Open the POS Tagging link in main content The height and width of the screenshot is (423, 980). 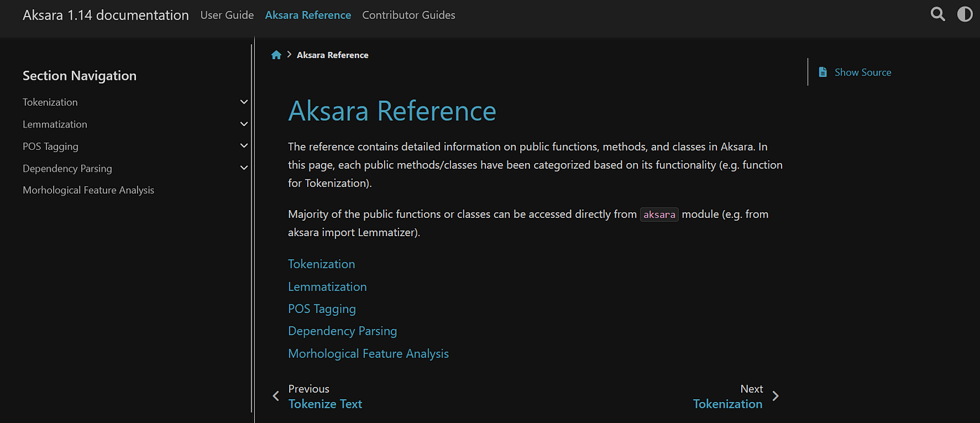click(x=322, y=309)
